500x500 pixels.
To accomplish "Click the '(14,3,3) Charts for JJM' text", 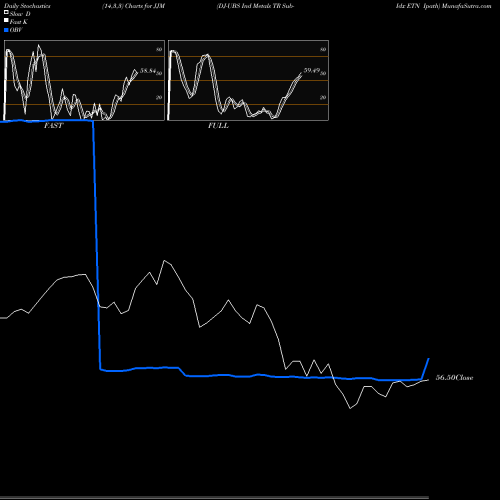I will click(x=133, y=6).
